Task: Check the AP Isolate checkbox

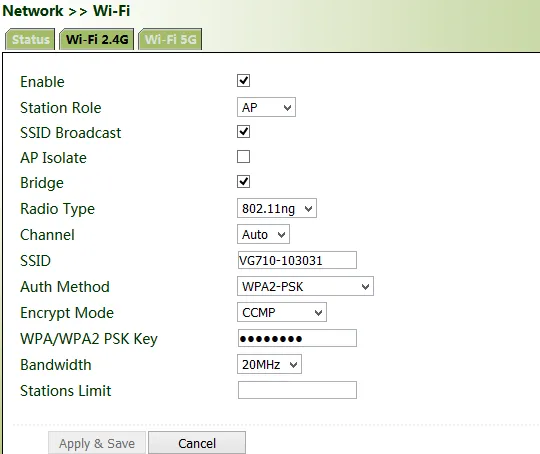Action: [x=243, y=157]
